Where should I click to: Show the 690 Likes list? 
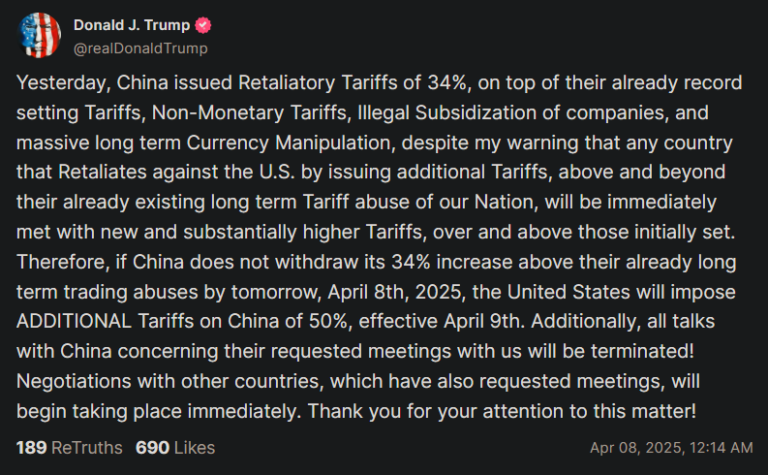tap(175, 448)
